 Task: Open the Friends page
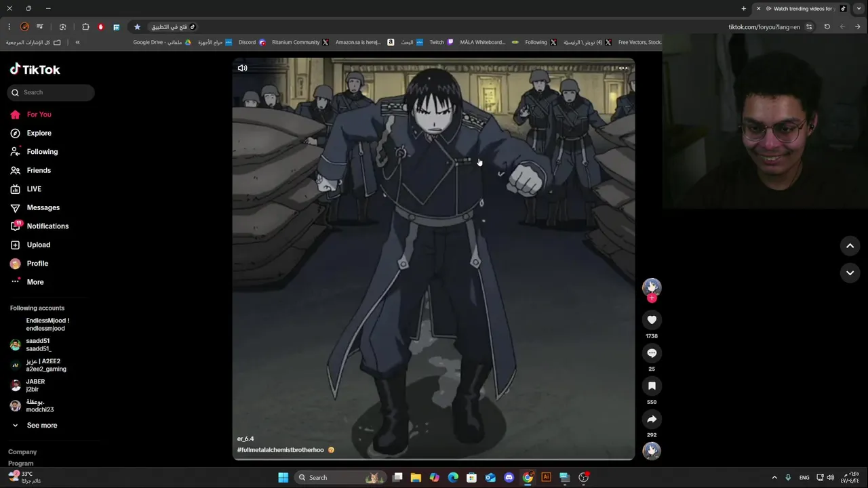click(x=31, y=170)
